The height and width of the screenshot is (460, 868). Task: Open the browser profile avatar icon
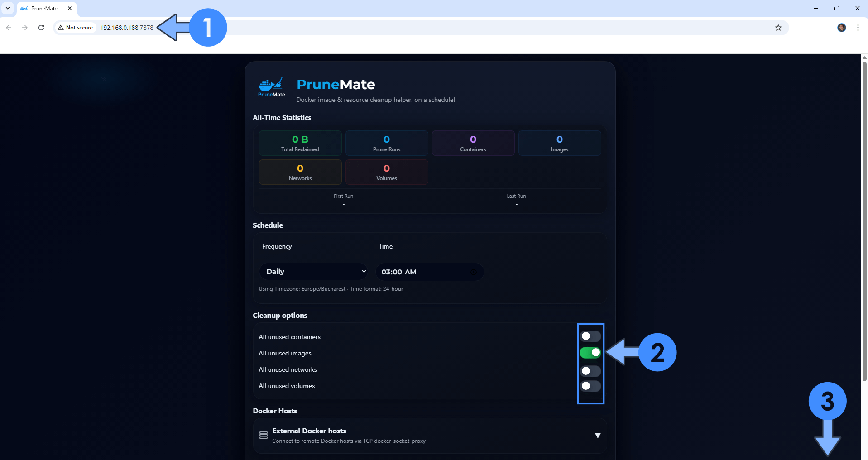point(841,28)
